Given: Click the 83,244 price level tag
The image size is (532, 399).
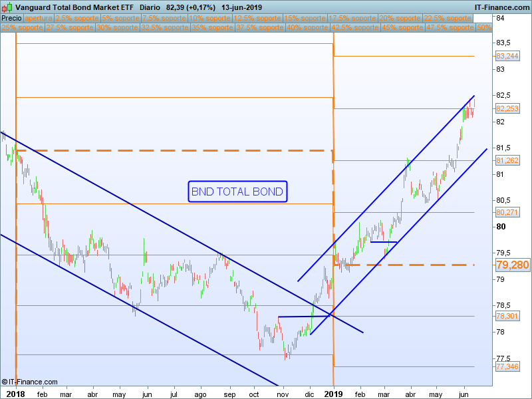Looking at the screenshot, I should pos(507,56).
